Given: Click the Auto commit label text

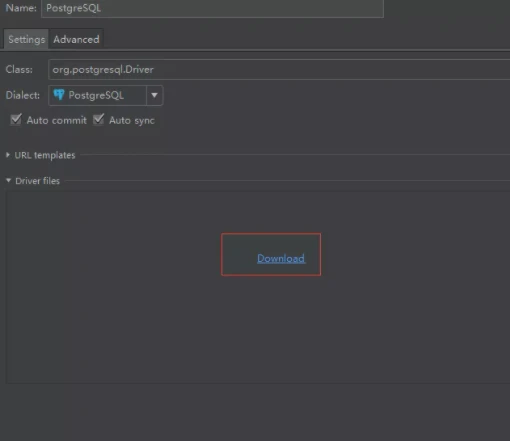Looking at the screenshot, I should coord(56,120).
